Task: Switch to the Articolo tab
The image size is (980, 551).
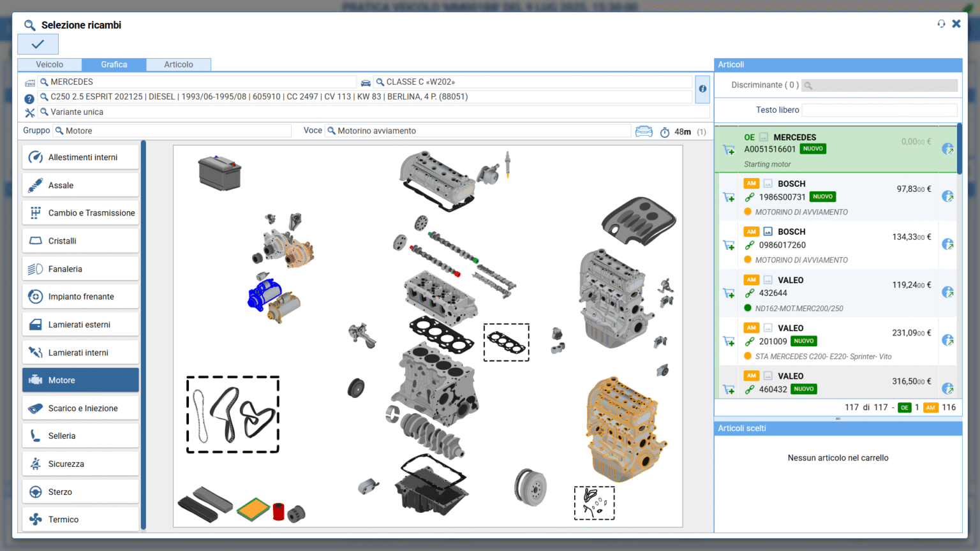Action: click(179, 64)
